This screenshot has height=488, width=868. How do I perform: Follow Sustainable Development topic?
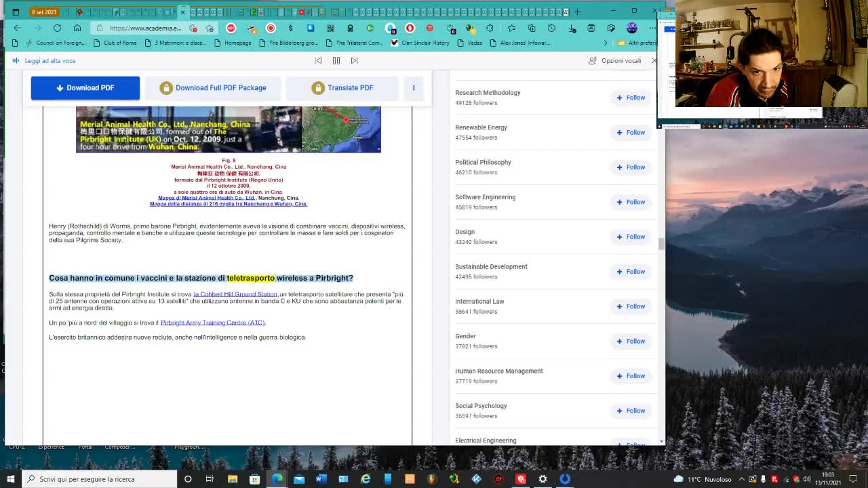[631, 272]
